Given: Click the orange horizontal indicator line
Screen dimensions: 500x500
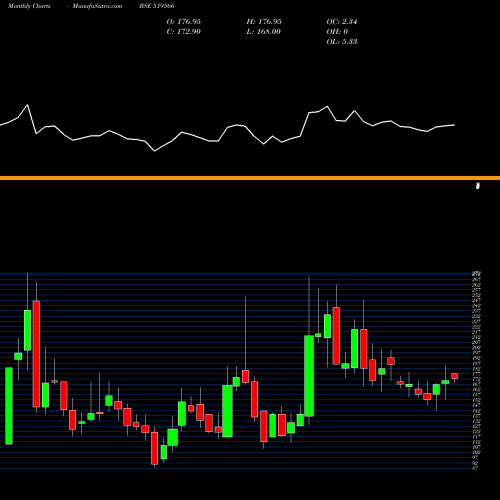Looking at the screenshot, I should click(250, 178).
